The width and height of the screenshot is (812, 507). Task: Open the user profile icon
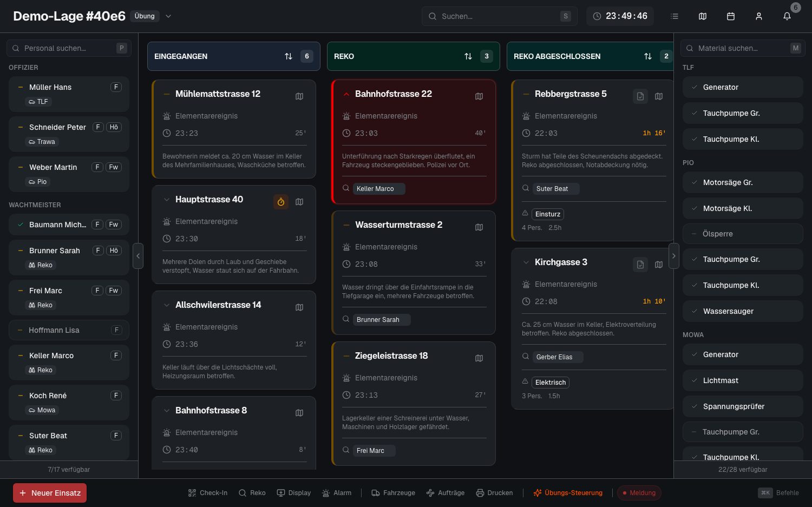click(x=759, y=16)
